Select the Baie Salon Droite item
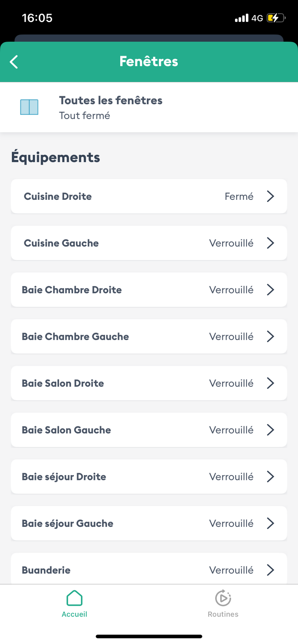298x644 pixels. pyautogui.click(x=63, y=383)
